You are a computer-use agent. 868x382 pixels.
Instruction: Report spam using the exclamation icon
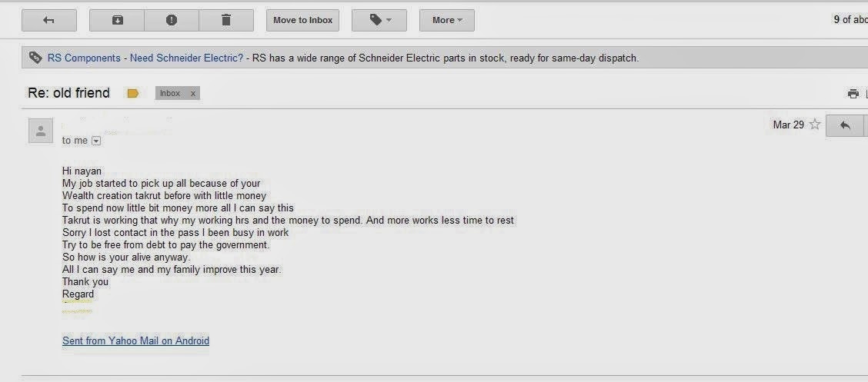click(x=172, y=21)
